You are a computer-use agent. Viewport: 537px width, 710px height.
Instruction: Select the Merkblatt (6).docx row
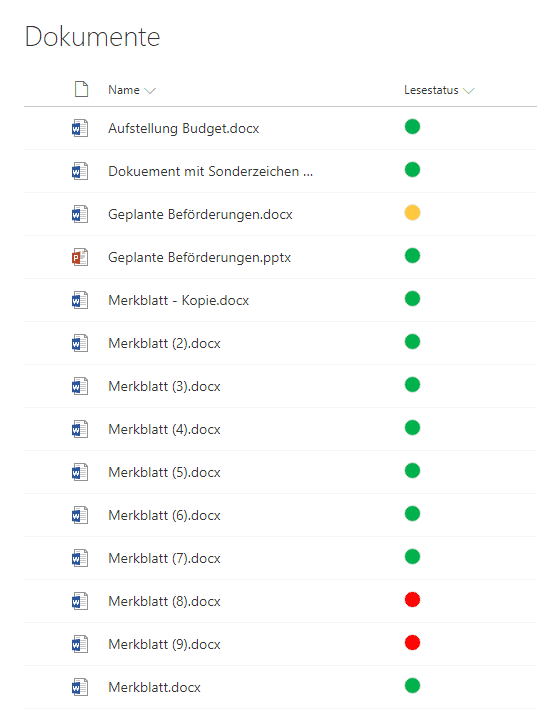click(x=280, y=515)
